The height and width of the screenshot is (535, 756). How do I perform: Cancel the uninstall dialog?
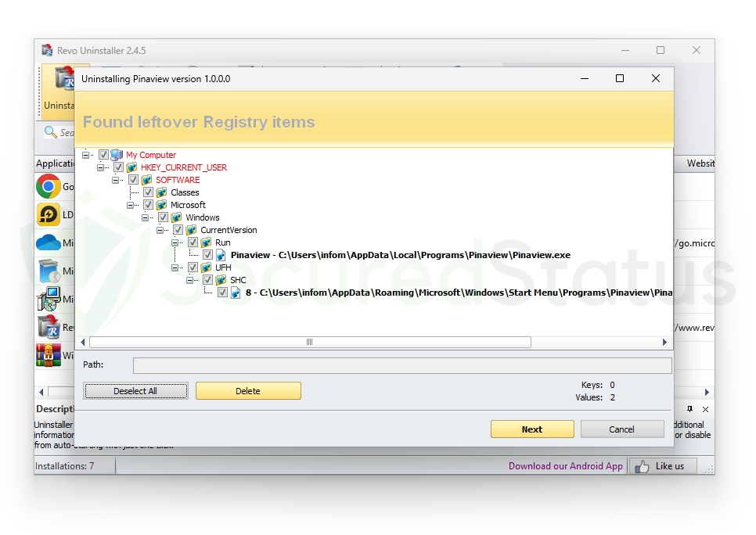coord(622,429)
